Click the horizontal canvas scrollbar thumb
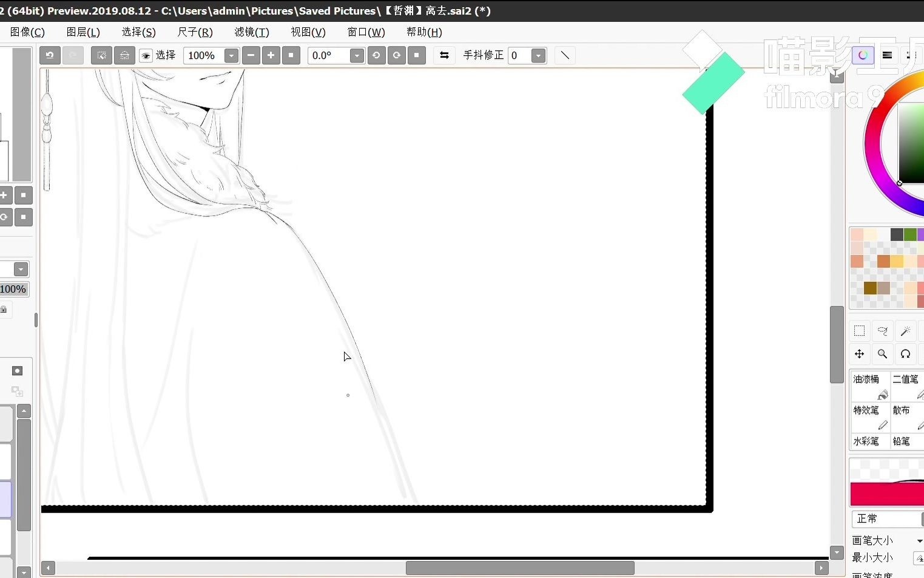This screenshot has height=578, width=924. tap(520, 568)
